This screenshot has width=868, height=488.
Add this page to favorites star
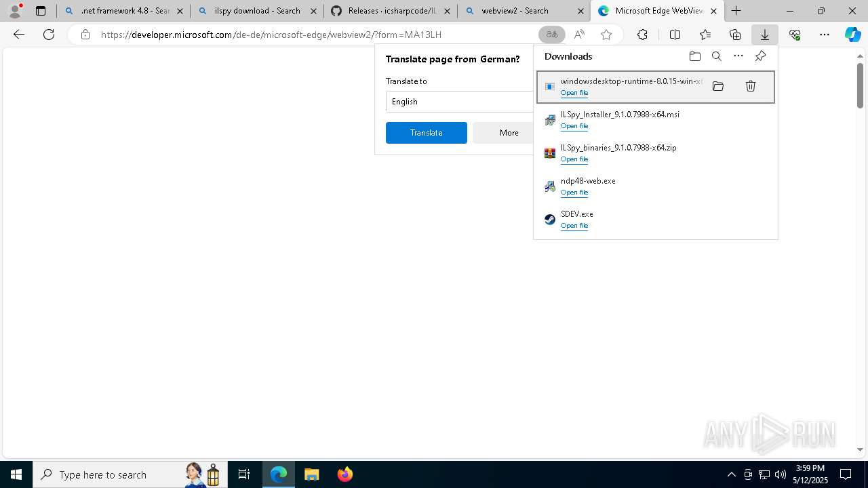(606, 35)
